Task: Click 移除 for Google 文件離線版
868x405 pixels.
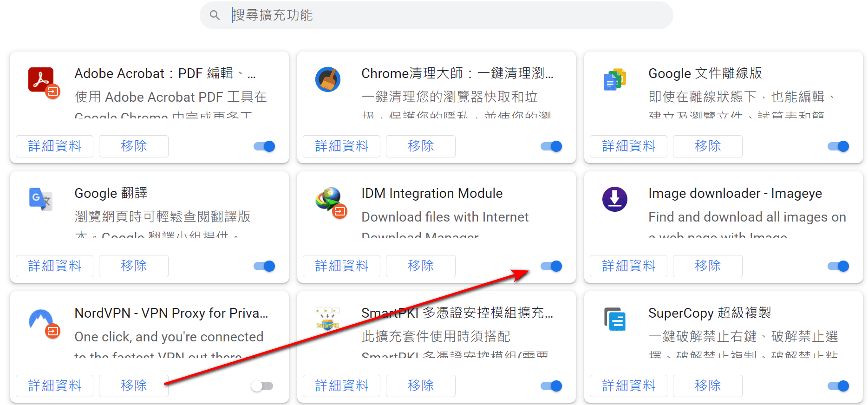Action: point(708,146)
